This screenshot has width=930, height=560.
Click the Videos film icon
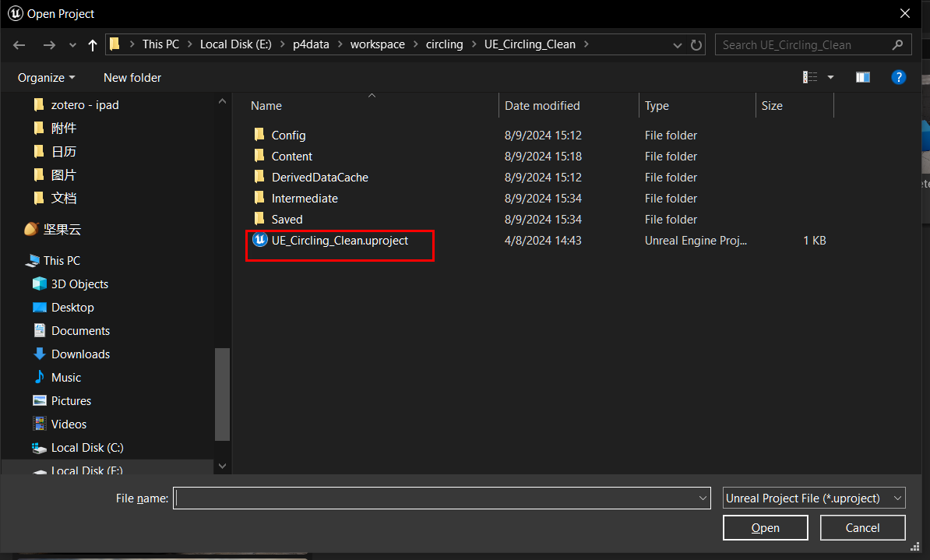click(x=39, y=424)
